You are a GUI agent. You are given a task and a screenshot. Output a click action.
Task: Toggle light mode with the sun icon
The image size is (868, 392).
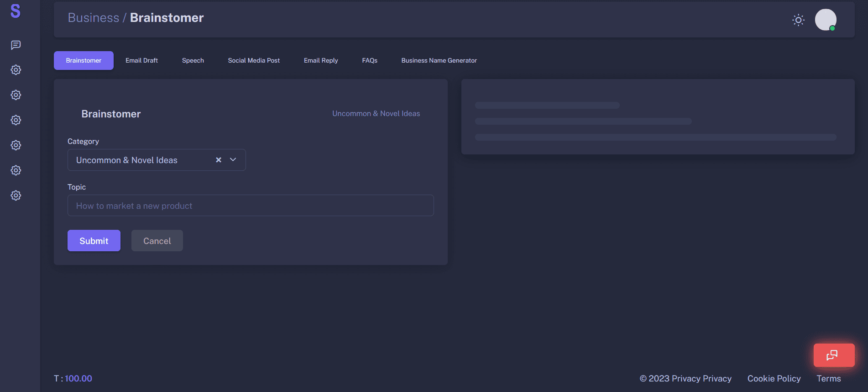coord(798,20)
